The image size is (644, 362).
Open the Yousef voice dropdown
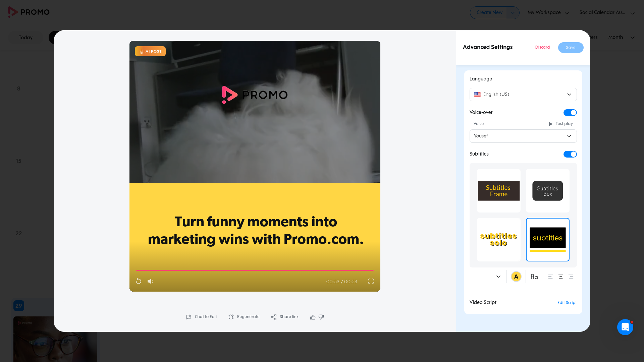tap(523, 136)
